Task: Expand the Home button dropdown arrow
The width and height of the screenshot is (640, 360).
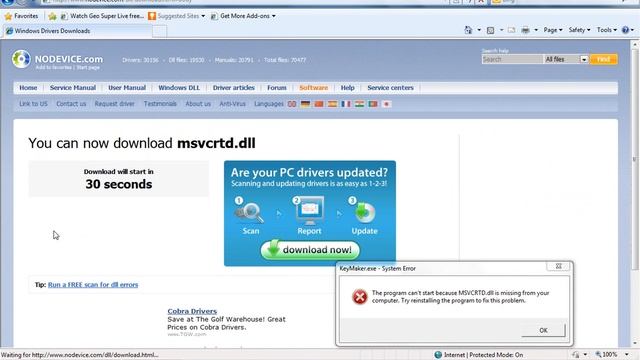Action: [479, 30]
